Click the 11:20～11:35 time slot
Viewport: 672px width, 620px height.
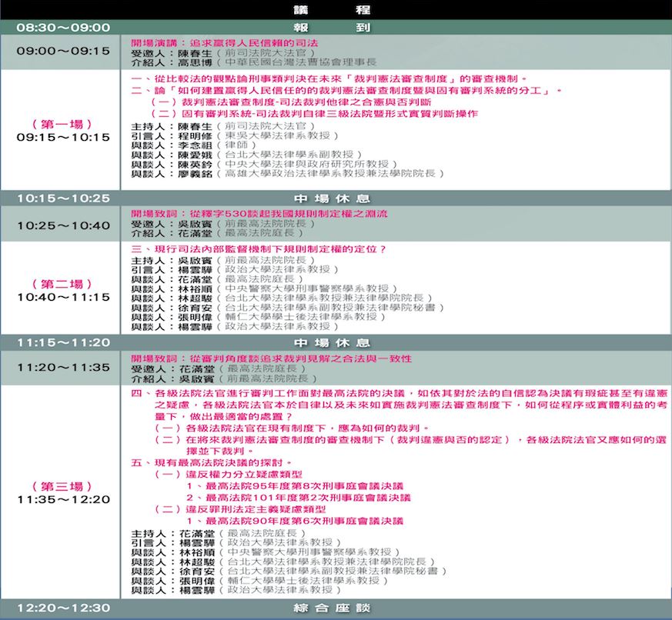click(x=64, y=367)
